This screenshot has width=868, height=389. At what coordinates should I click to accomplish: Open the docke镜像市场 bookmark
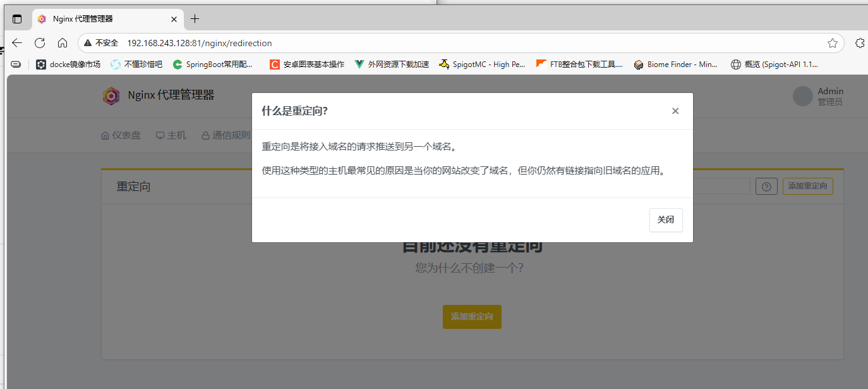pyautogui.click(x=68, y=64)
